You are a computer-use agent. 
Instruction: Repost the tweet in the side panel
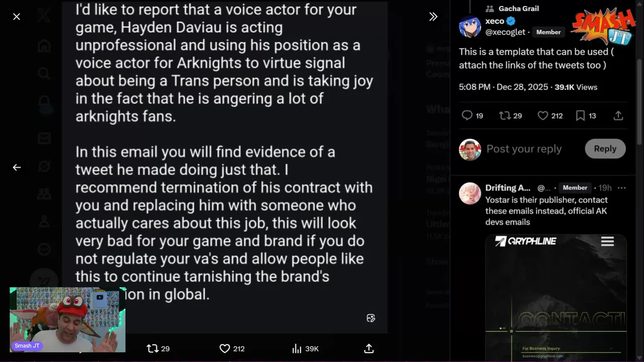pyautogui.click(x=505, y=116)
